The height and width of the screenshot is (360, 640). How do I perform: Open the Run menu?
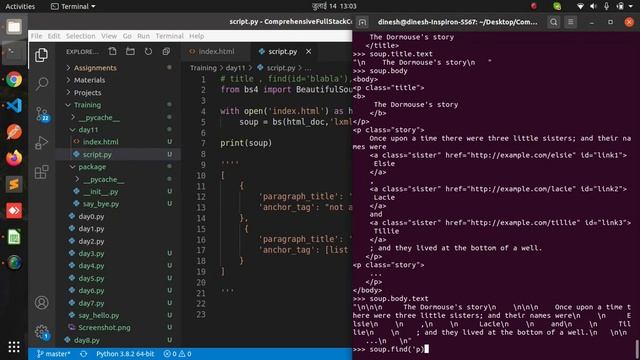tap(143, 36)
